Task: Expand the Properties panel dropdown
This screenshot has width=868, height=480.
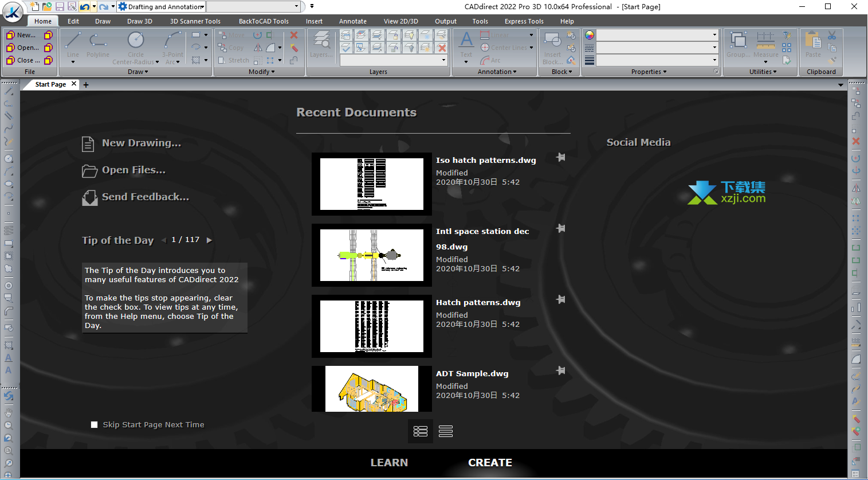Action: click(x=649, y=72)
